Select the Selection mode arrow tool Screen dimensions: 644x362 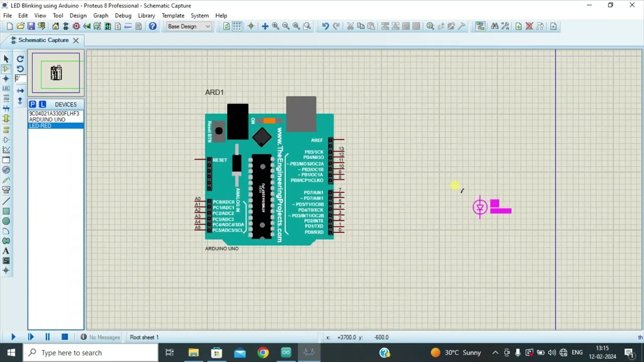click(x=6, y=59)
